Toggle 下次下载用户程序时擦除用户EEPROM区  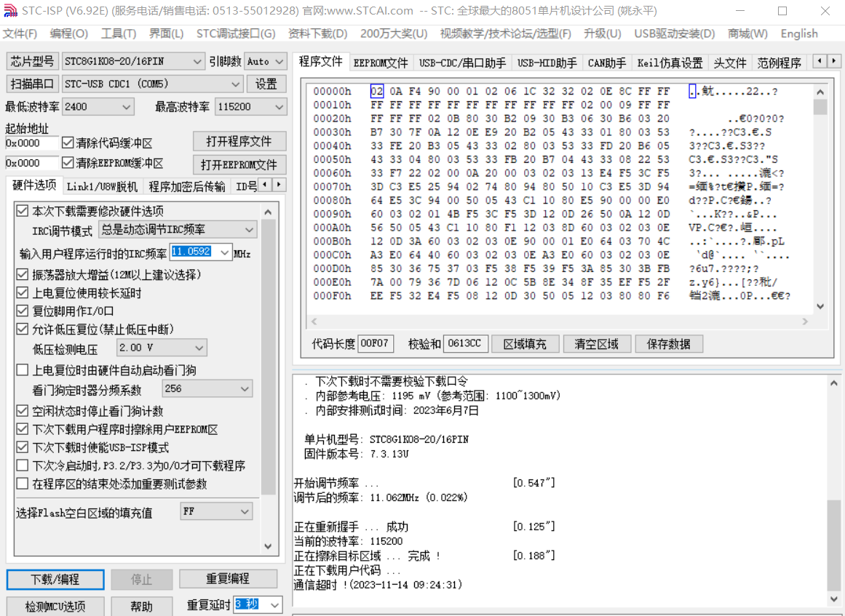pyautogui.click(x=22, y=429)
